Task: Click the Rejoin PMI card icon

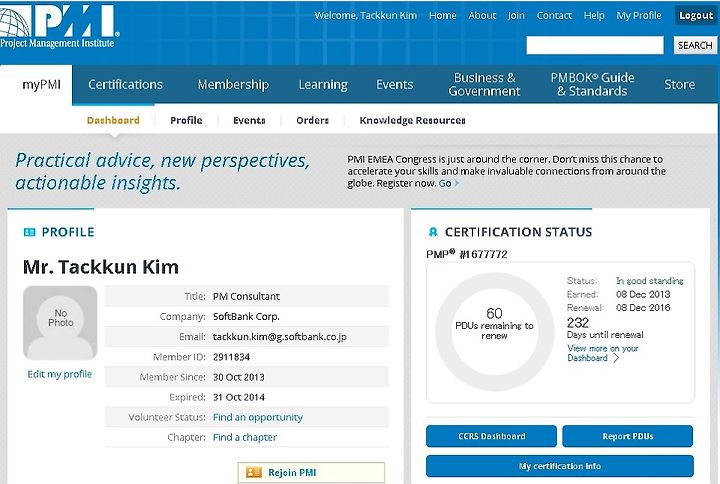Action: point(254,472)
